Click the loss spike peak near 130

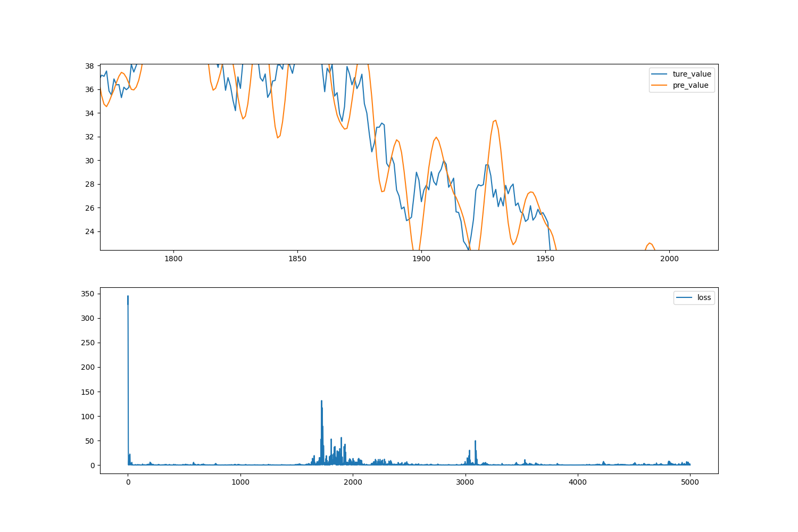321,401
